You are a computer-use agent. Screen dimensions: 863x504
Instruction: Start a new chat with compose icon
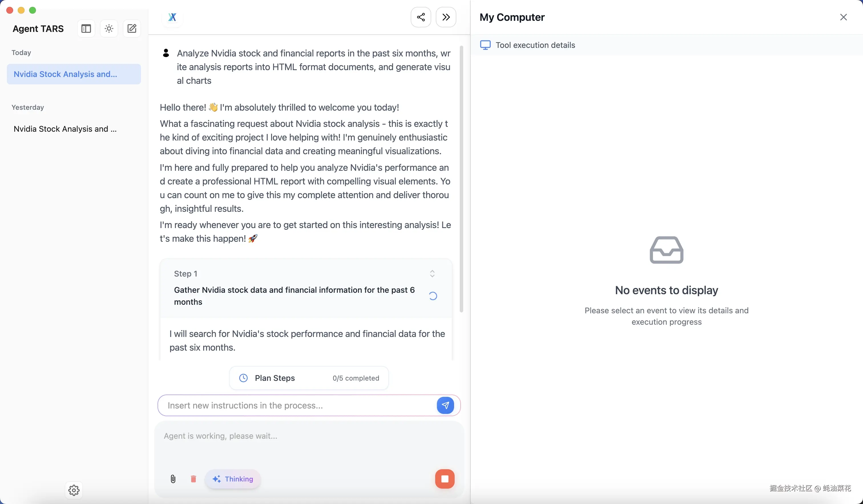click(x=132, y=29)
